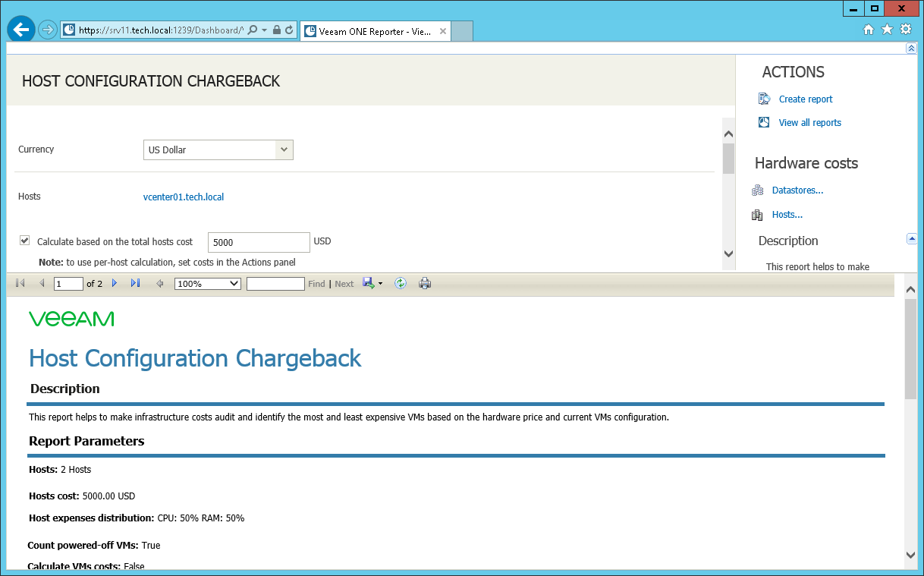The height and width of the screenshot is (576, 924).
Task: Click the search magnifier in address bar
Action: [253, 30]
